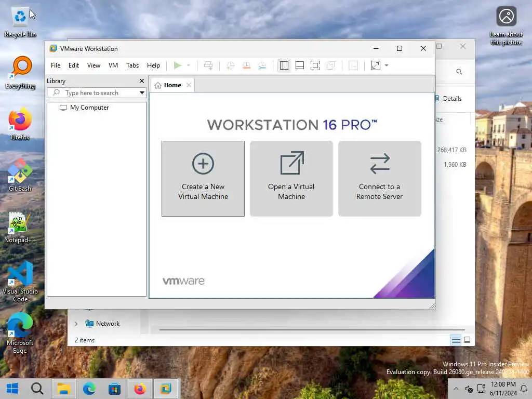The image size is (532, 399).
Task: Open Visual Studio Code desktop shortcut
Action: tap(20, 282)
